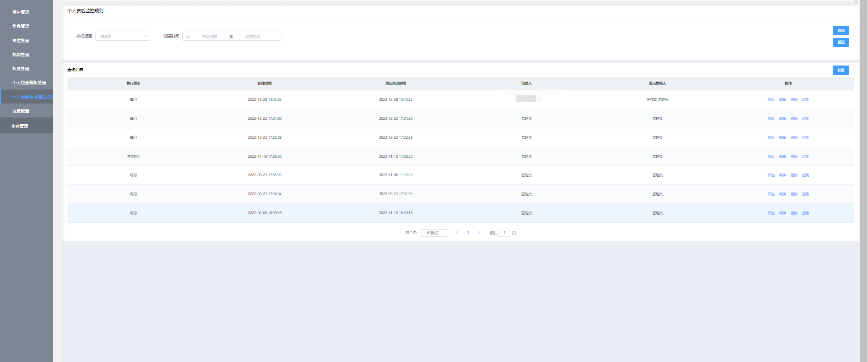Click the calendar icon in the date range field
This screenshot has height=362, width=868.
tap(188, 37)
